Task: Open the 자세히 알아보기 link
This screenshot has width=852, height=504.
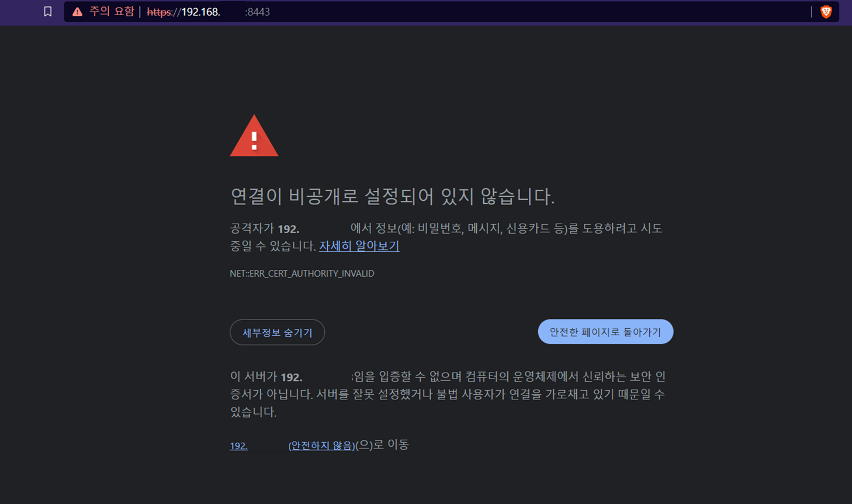Action: (x=359, y=246)
